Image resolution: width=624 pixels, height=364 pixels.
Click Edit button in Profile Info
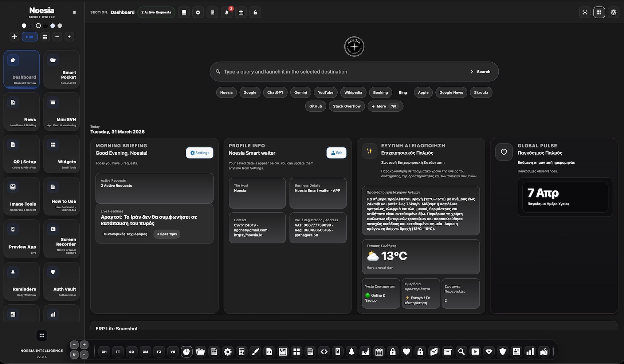(337, 153)
